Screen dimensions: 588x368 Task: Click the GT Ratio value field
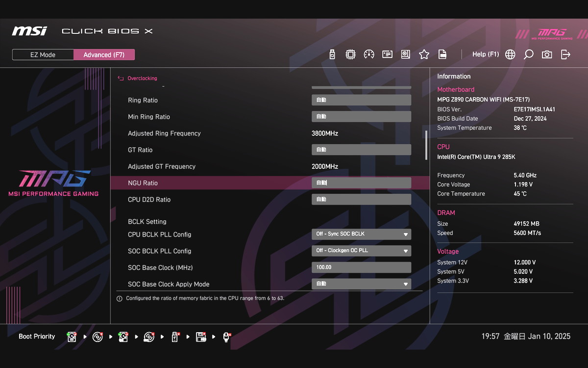(x=361, y=150)
